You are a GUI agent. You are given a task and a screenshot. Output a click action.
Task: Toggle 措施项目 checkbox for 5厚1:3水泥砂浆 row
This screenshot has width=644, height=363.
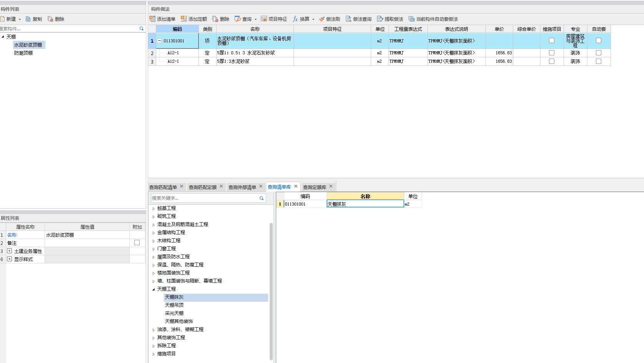552,61
